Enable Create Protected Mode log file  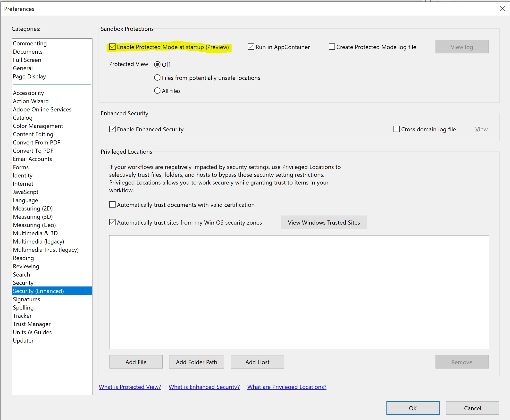tap(332, 47)
